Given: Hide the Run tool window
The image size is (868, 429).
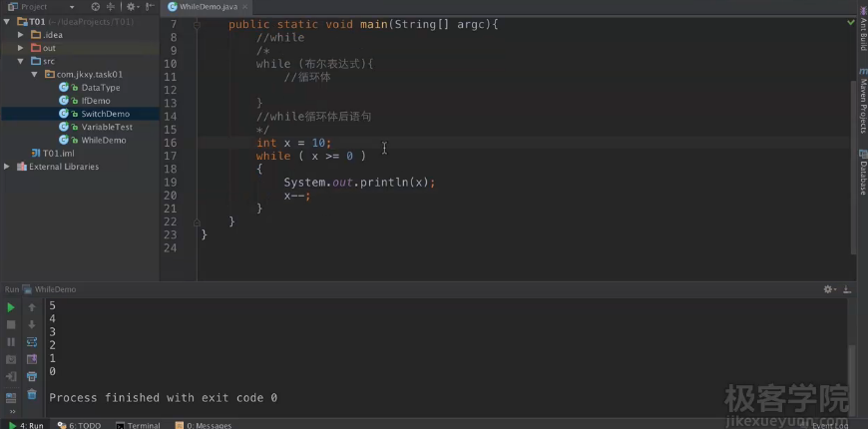Looking at the screenshot, I should 846,289.
